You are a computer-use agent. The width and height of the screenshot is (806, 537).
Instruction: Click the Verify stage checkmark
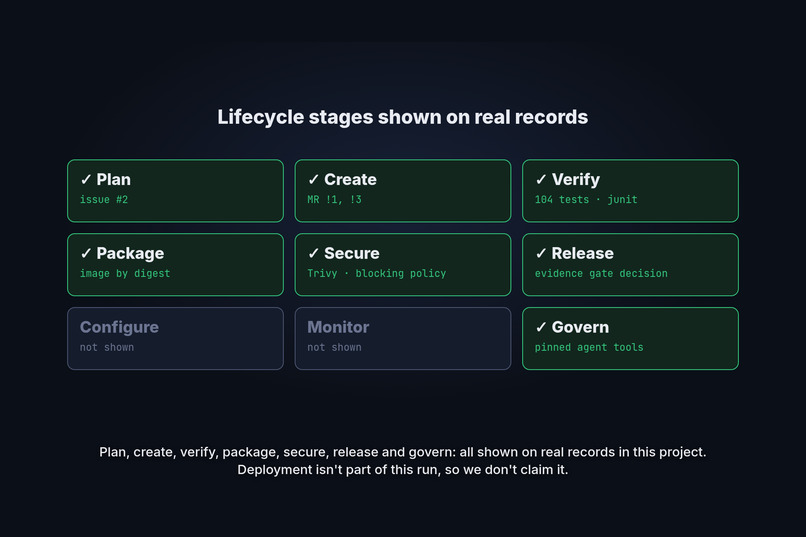[541, 179]
